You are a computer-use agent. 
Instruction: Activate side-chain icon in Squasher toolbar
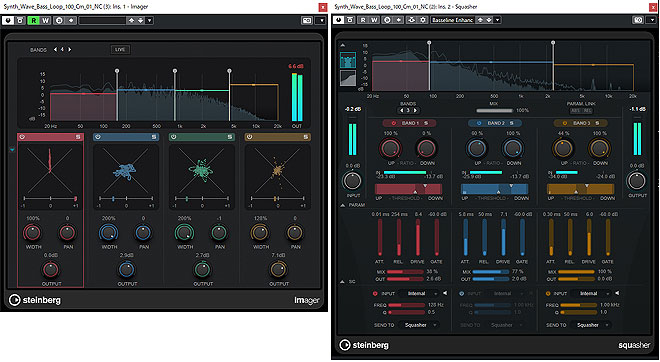point(412,20)
